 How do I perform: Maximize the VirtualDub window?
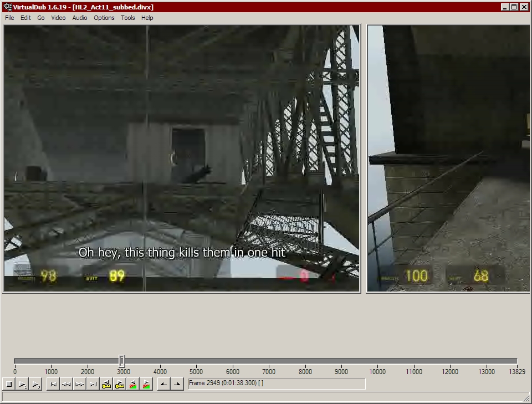514,7
